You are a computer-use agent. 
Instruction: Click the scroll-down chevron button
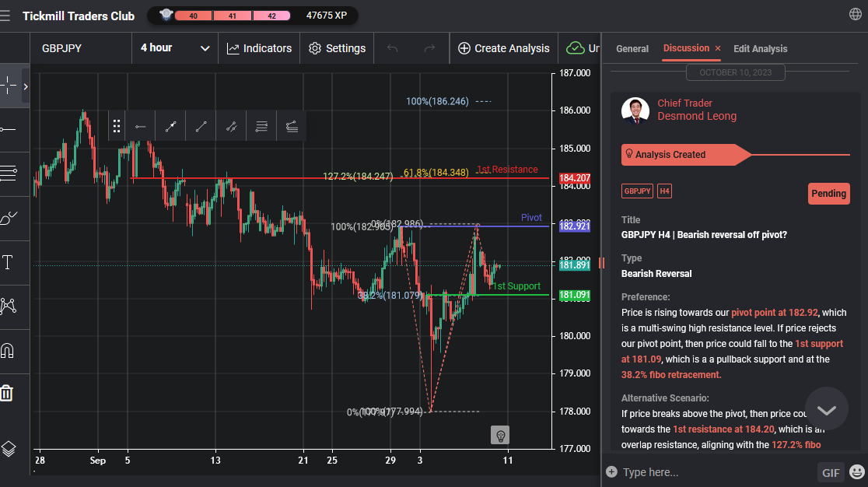pyautogui.click(x=827, y=410)
